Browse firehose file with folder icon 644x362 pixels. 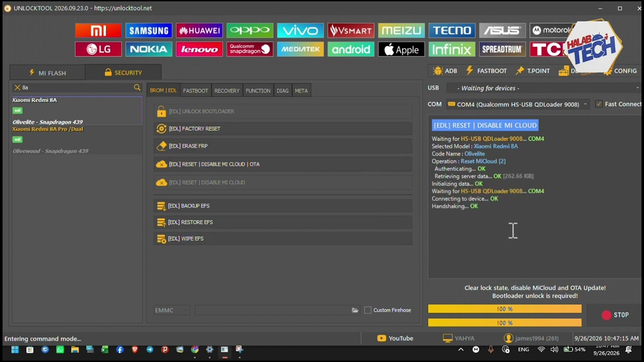355,310
